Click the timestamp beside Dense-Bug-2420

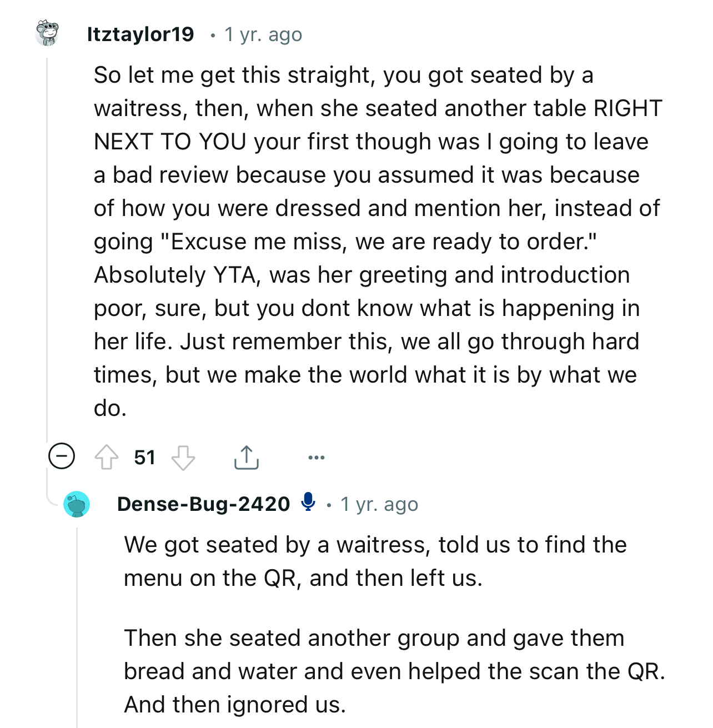point(379,504)
